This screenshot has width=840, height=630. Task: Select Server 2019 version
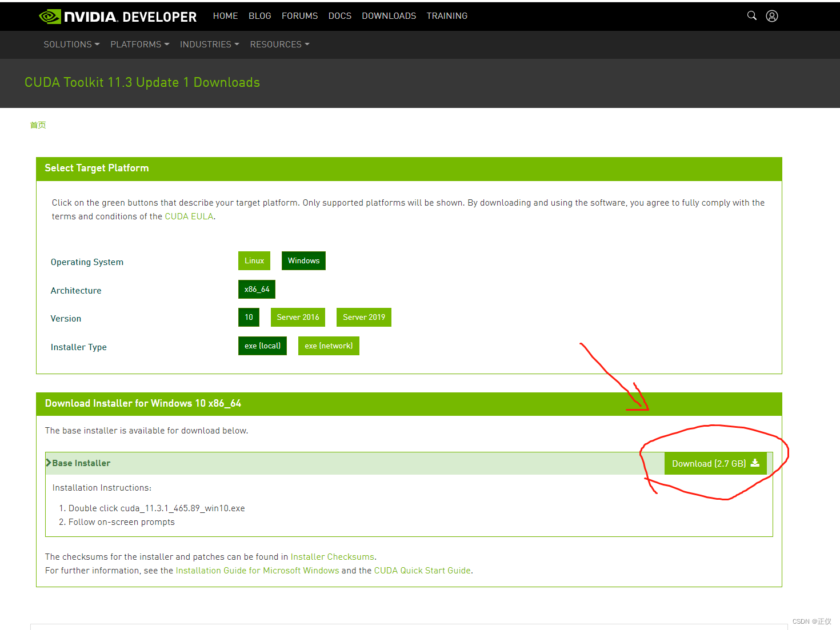point(364,317)
